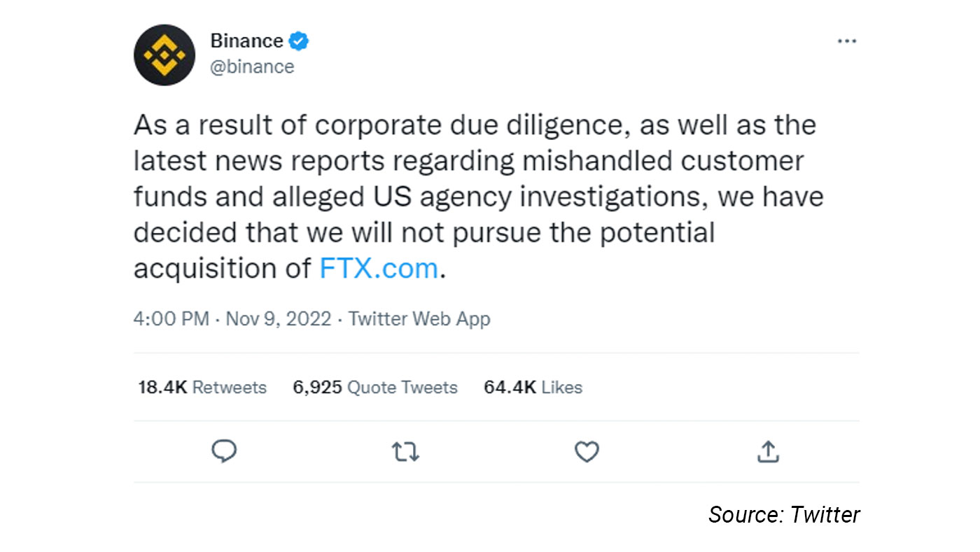Click the Nov 9, 2022 date
This screenshot has width=980, height=552.
pos(279,319)
